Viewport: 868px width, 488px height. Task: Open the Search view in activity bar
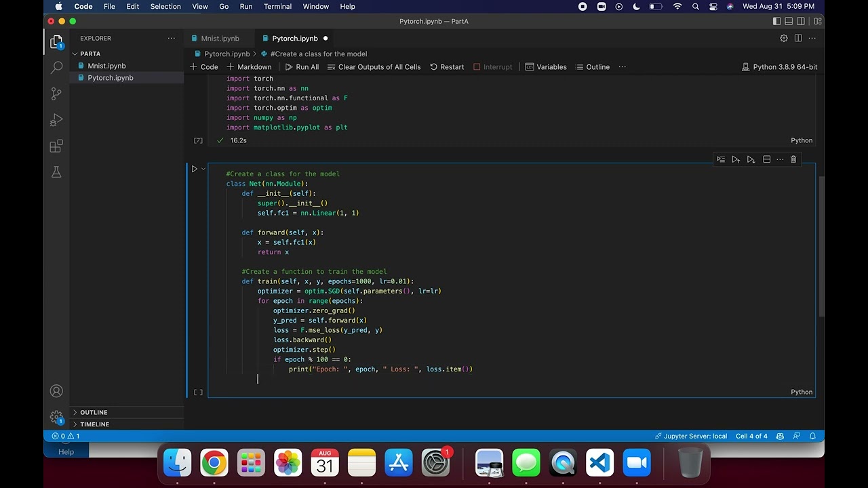click(56, 68)
